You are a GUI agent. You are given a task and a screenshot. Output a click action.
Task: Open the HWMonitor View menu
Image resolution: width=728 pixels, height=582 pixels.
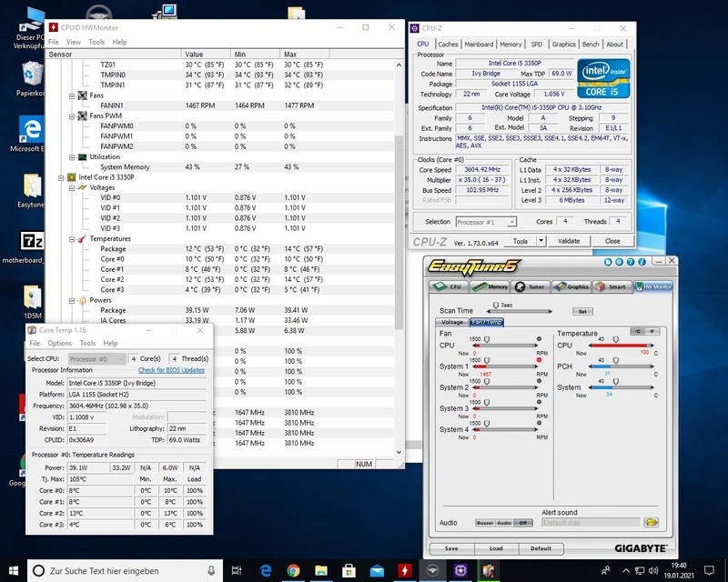[x=74, y=42]
